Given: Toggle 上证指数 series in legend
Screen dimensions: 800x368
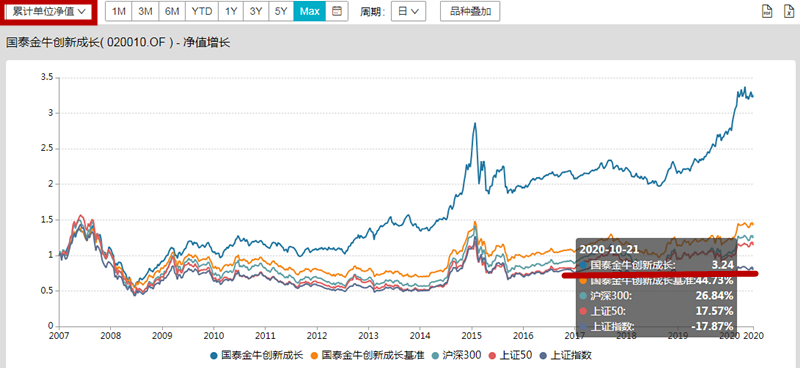Looking at the screenshot, I should (566, 355).
